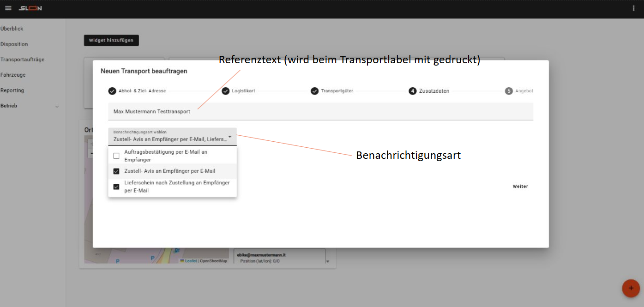Click the Abhol- & Ziel-Adresse step checkmark
The image size is (644, 307).
pyautogui.click(x=112, y=91)
